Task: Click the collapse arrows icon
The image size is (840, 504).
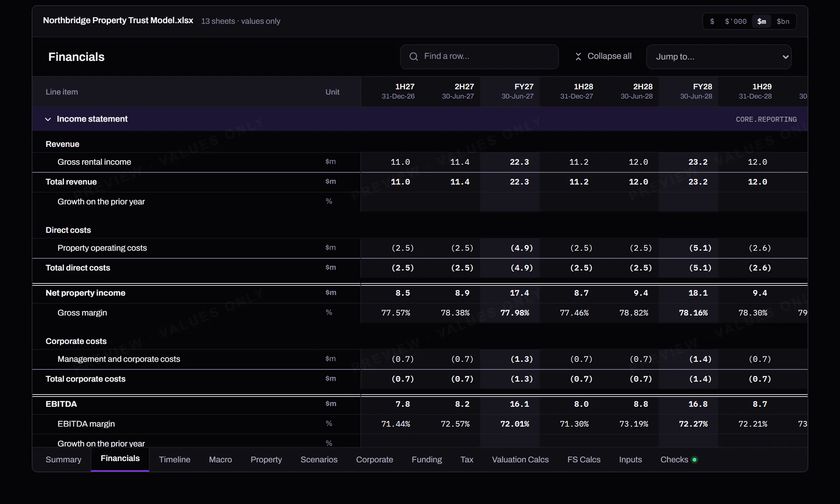Action: click(578, 56)
